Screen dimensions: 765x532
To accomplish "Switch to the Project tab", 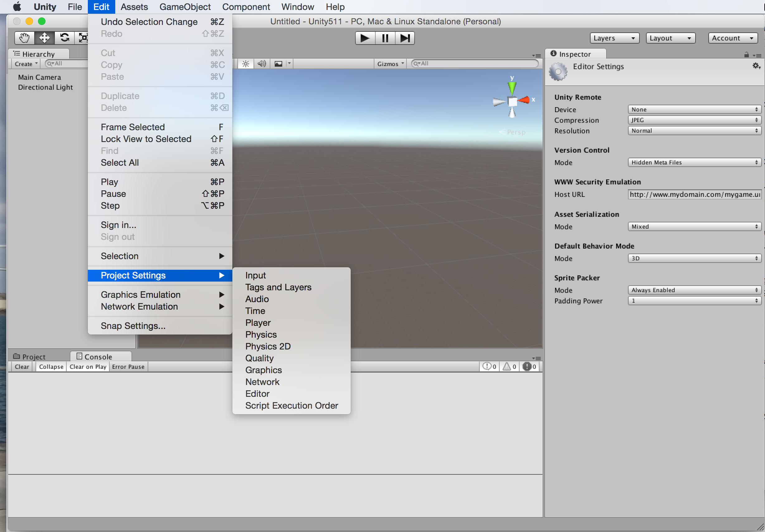I will pos(30,356).
